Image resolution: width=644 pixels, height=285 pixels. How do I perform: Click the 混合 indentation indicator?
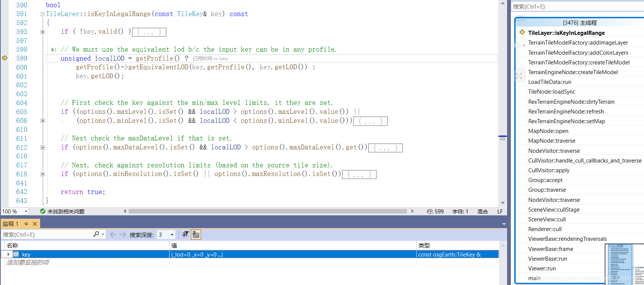(x=482, y=212)
